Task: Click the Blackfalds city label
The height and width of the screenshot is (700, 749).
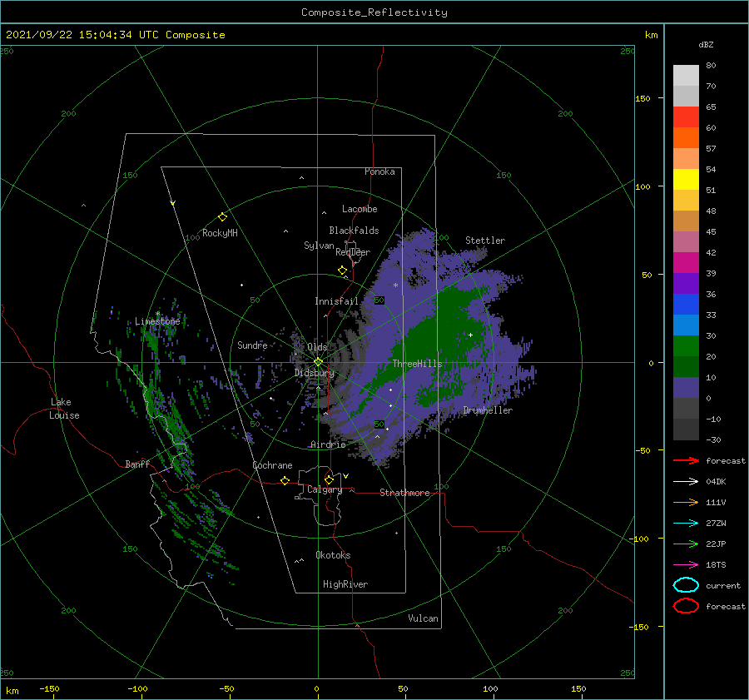Action: [x=354, y=231]
